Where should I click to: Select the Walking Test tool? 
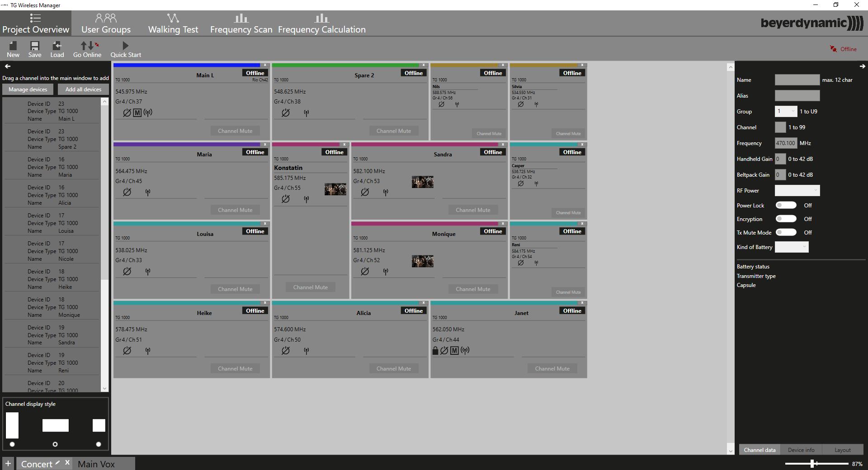click(x=173, y=23)
